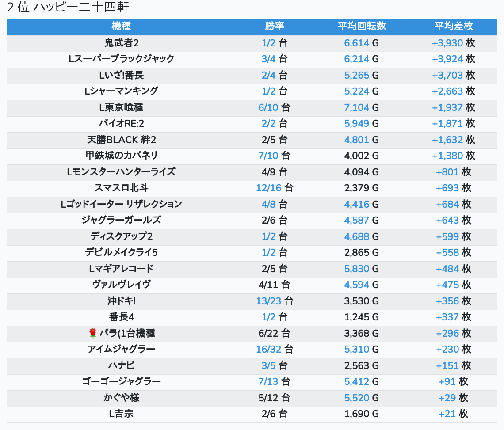Select the ハナビ machine name

[121, 365]
